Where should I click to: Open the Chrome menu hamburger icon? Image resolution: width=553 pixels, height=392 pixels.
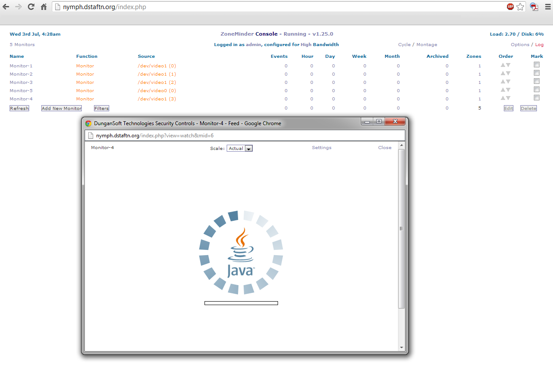(x=547, y=7)
